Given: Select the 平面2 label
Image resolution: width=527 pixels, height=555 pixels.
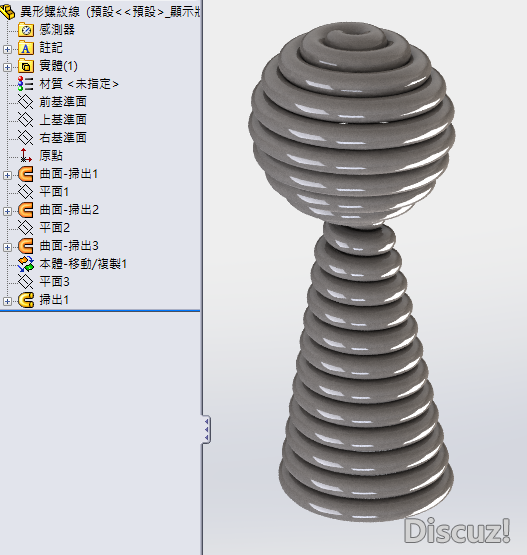Looking at the screenshot, I should [x=55, y=228].
